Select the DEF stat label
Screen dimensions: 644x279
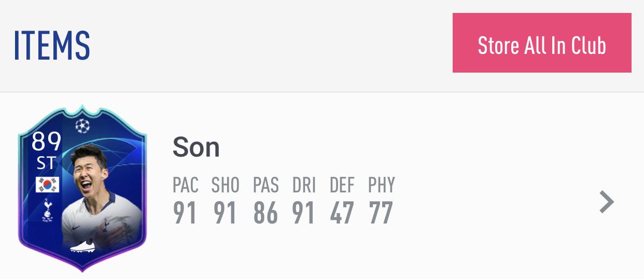(x=342, y=185)
